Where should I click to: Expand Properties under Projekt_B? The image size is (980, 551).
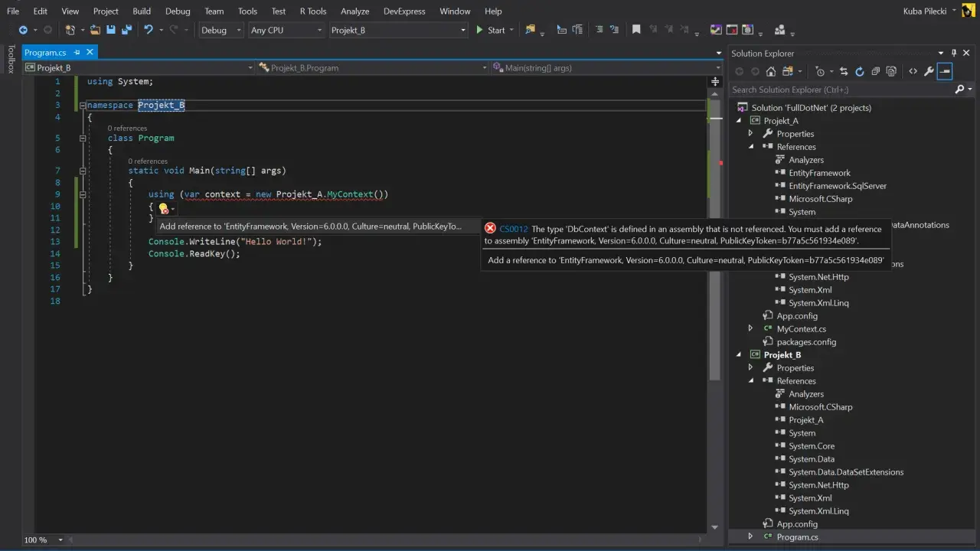pos(750,367)
